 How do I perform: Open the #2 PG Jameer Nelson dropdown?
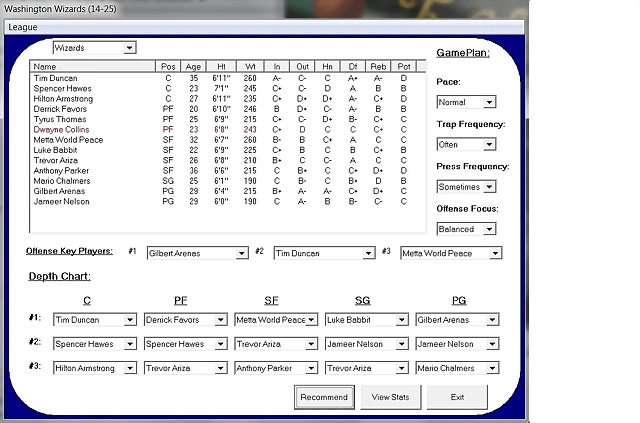click(x=457, y=344)
